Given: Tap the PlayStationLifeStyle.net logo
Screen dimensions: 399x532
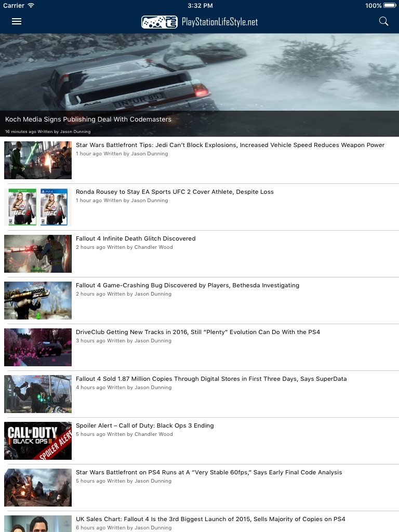Looking at the screenshot, I should tap(199, 22).
